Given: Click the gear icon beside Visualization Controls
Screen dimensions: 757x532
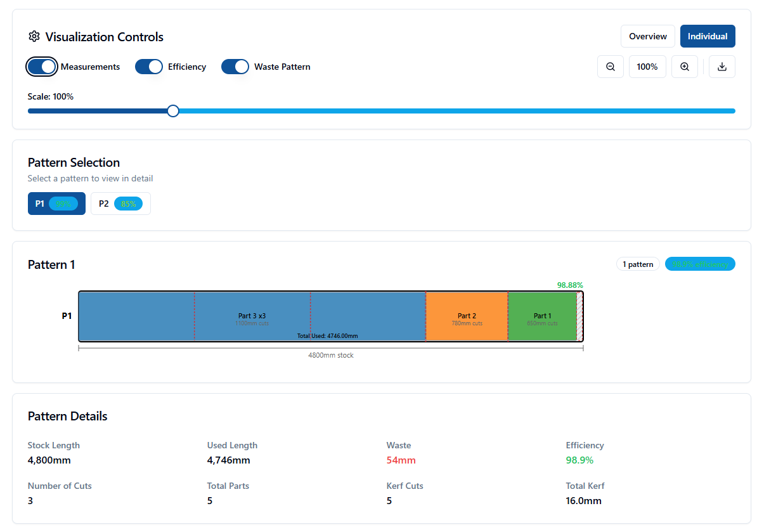Looking at the screenshot, I should [34, 37].
